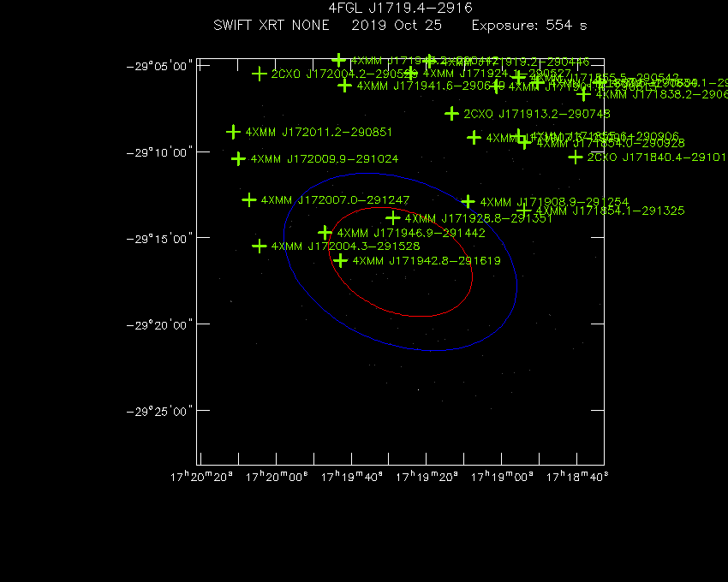Select the label 4XMM J172007.0-291247

pyautogui.click(x=335, y=200)
